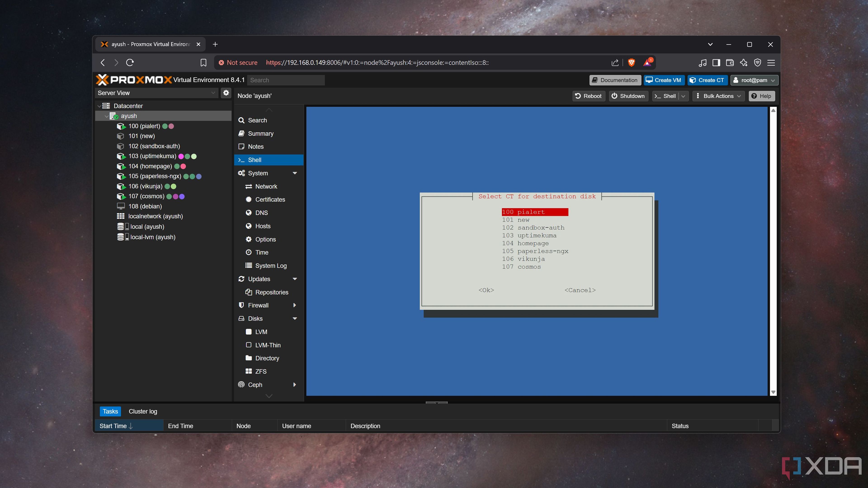The width and height of the screenshot is (868, 488).
Task: Expand the Ceph menu section
Action: tap(295, 385)
